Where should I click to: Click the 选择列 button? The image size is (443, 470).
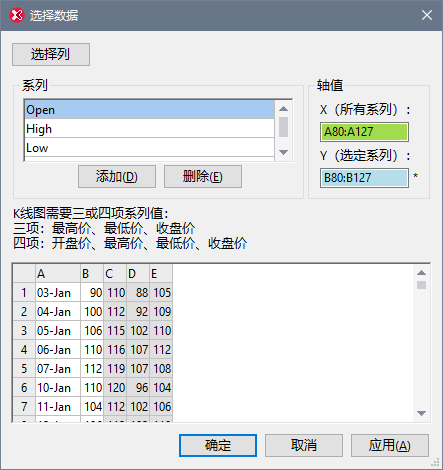point(51,54)
